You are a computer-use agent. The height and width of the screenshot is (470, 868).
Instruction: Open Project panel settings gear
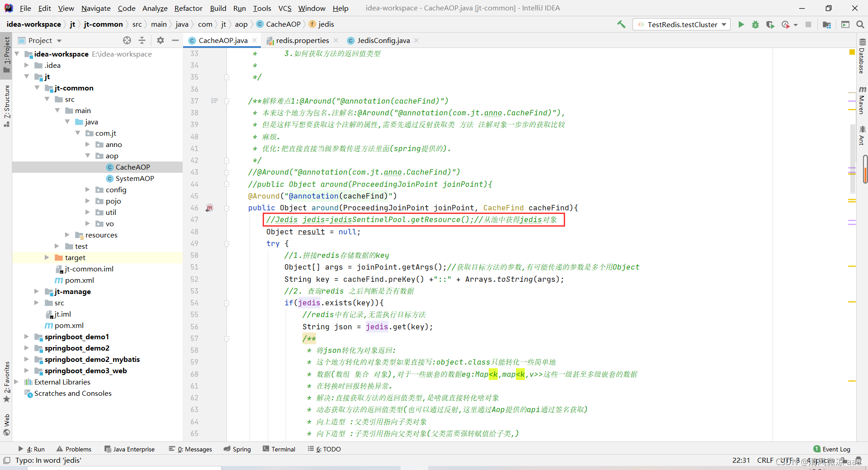pos(160,40)
